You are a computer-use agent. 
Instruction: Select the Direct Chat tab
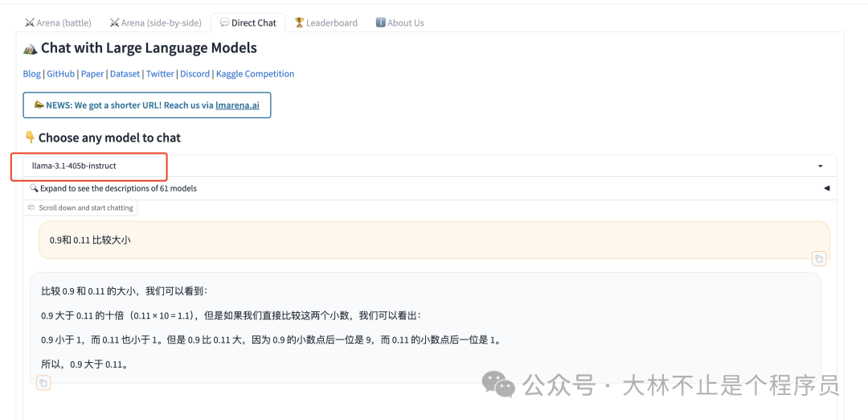click(248, 23)
